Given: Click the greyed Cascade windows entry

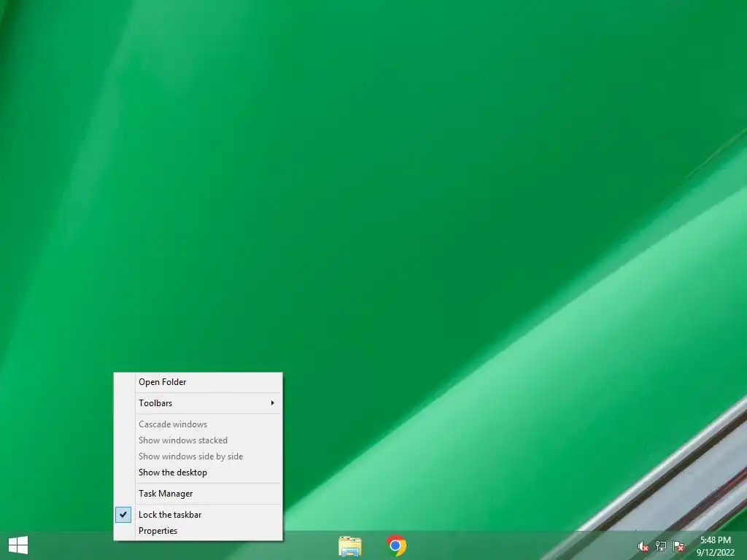Looking at the screenshot, I should tap(198, 424).
